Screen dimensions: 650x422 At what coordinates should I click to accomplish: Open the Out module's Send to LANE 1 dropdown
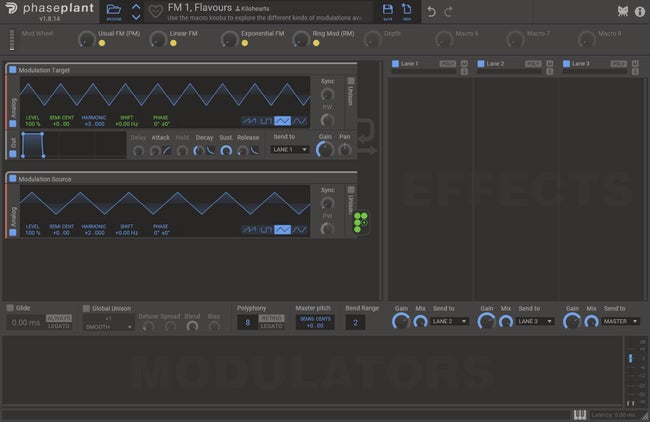click(289, 149)
